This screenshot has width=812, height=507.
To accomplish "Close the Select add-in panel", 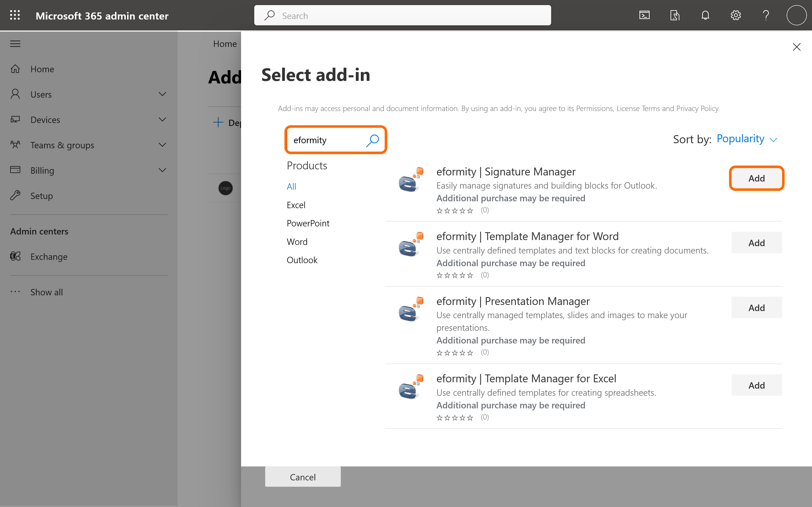I will 797,47.
